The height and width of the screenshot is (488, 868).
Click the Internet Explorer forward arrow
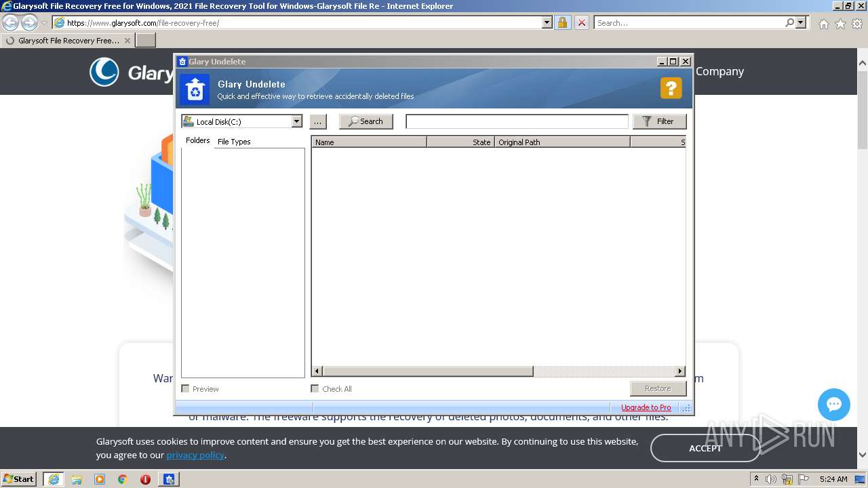tap(29, 22)
